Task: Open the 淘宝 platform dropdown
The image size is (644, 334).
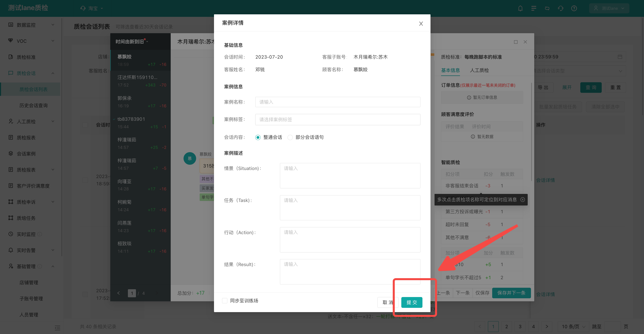Action: point(92,8)
